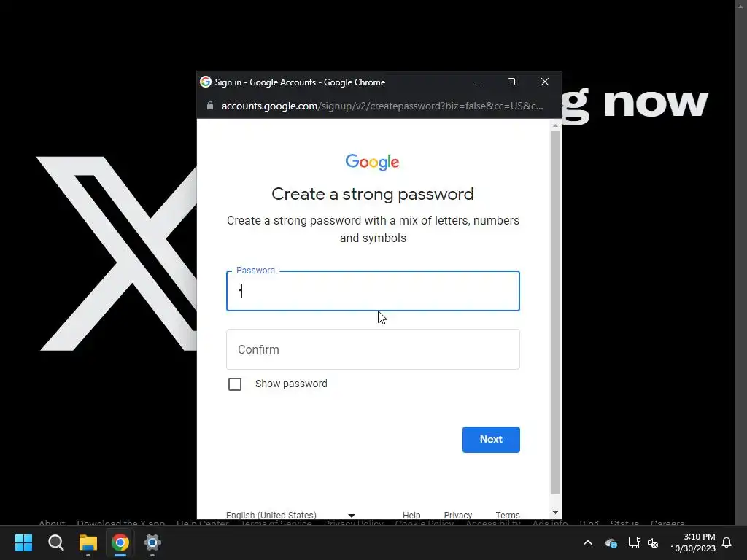Image resolution: width=747 pixels, height=560 pixels.
Task: Focus the Confirm password field
Action: click(373, 349)
